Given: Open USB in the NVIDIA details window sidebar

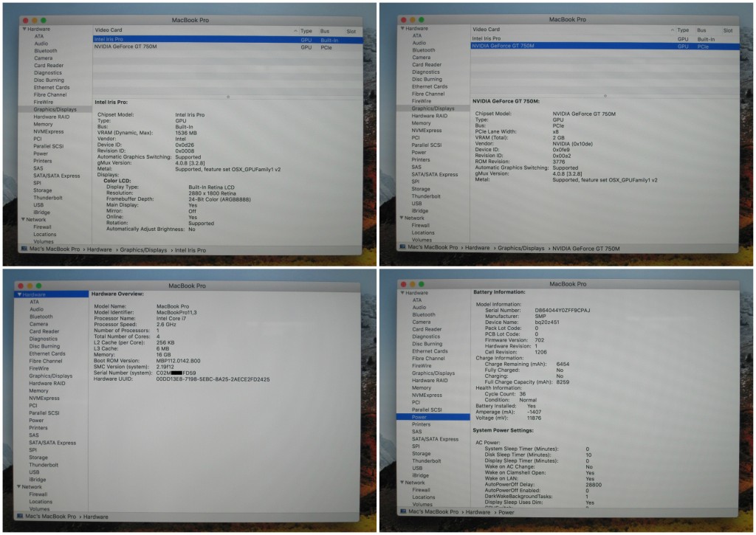Looking at the screenshot, I should point(416,204).
